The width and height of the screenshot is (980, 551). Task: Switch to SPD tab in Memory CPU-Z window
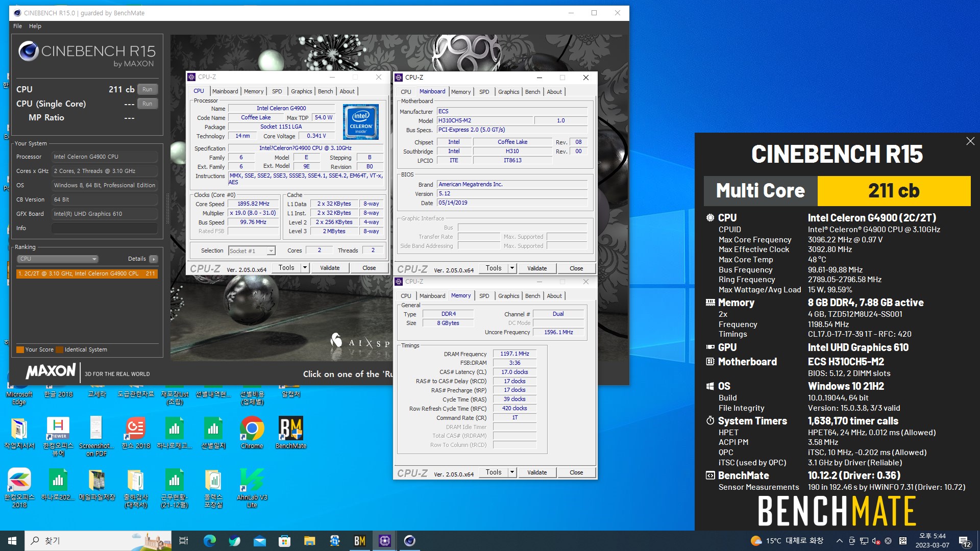[484, 296]
